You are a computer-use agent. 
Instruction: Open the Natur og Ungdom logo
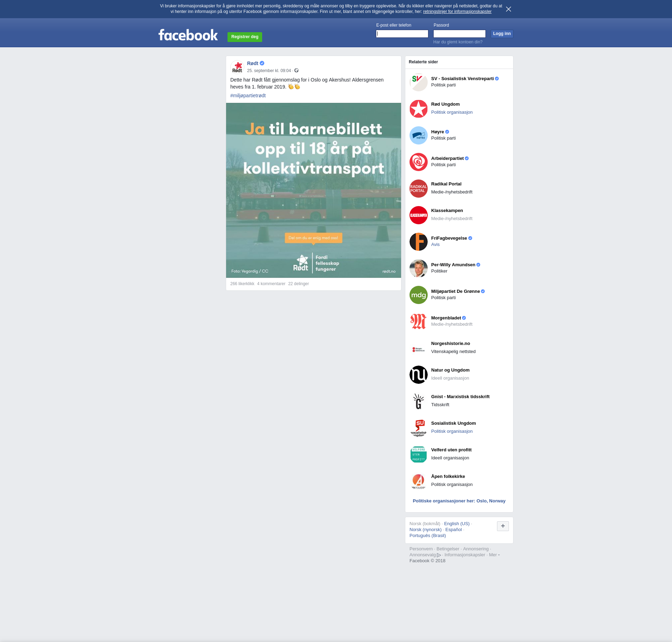click(419, 375)
